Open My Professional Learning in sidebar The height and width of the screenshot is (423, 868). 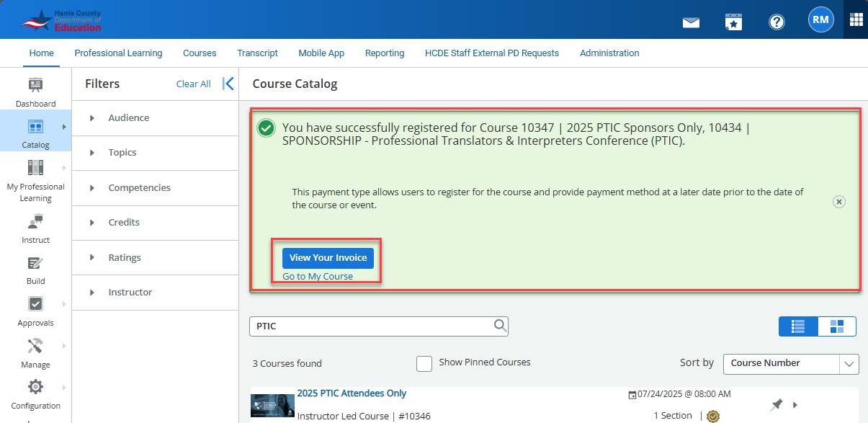point(35,181)
